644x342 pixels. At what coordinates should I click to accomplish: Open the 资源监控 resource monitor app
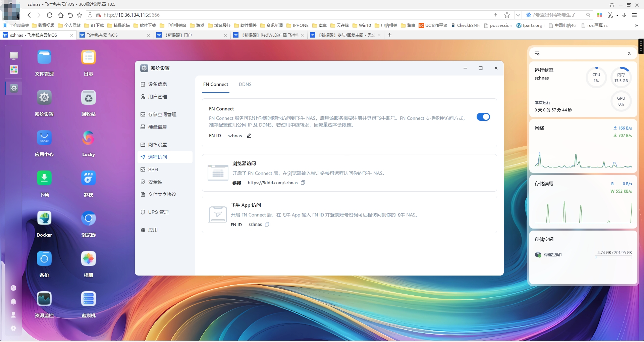pyautogui.click(x=44, y=299)
